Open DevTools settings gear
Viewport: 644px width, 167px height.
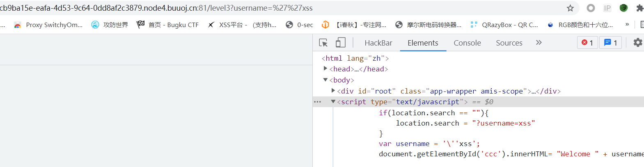point(637,43)
